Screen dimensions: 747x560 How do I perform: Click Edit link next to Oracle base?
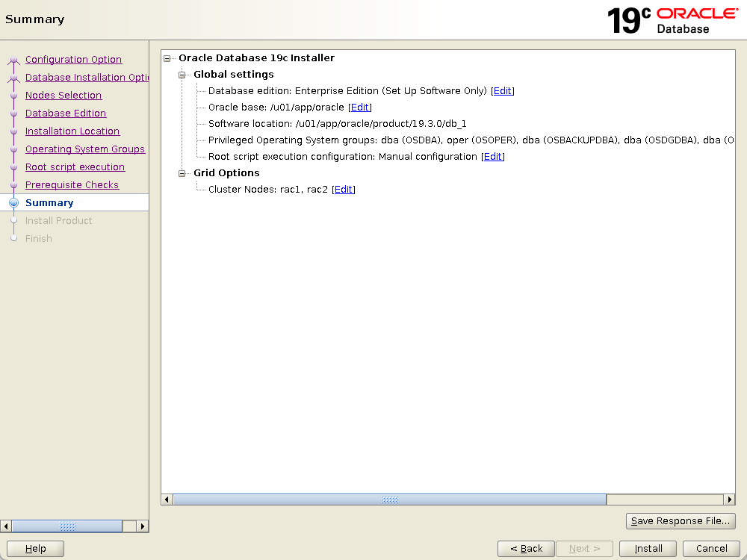360,108
